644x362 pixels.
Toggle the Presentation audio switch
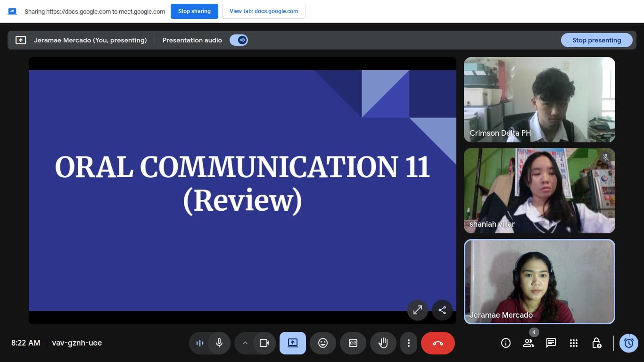point(239,40)
